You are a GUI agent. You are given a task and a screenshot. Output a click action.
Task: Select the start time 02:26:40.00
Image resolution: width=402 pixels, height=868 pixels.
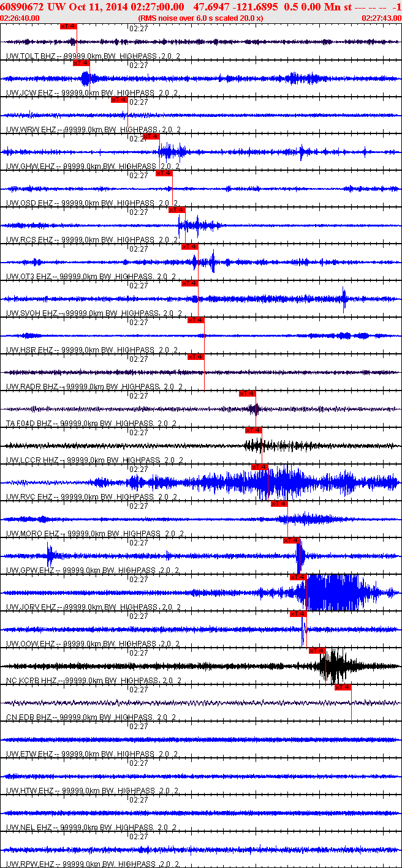(20, 18)
